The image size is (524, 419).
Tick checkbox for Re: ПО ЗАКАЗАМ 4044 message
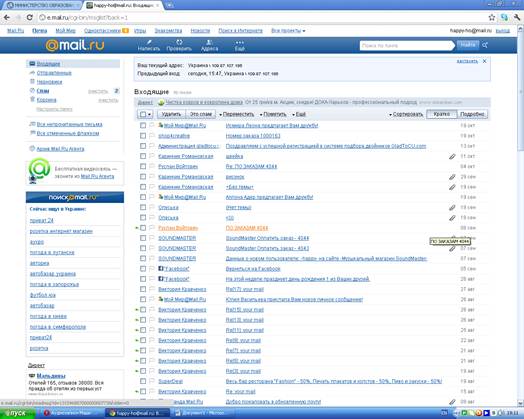click(143, 166)
